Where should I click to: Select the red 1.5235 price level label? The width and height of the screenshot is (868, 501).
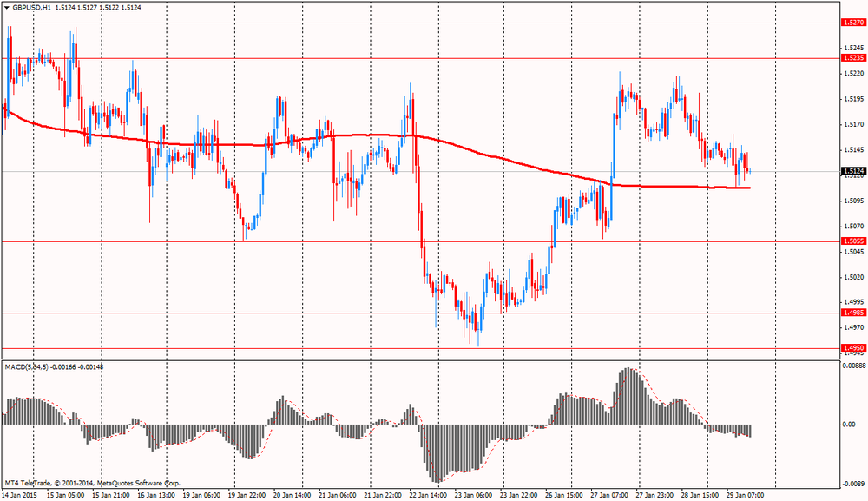pyautogui.click(x=853, y=58)
